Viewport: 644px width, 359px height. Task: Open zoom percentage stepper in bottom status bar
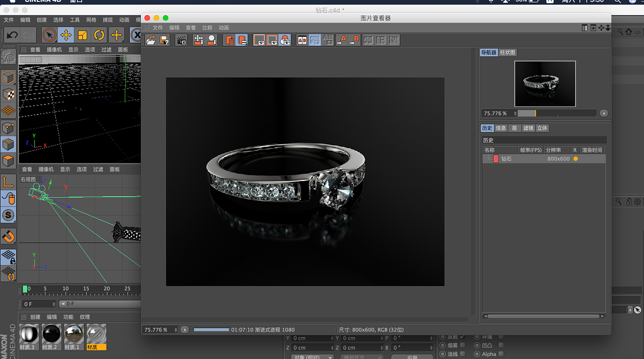tap(176, 330)
